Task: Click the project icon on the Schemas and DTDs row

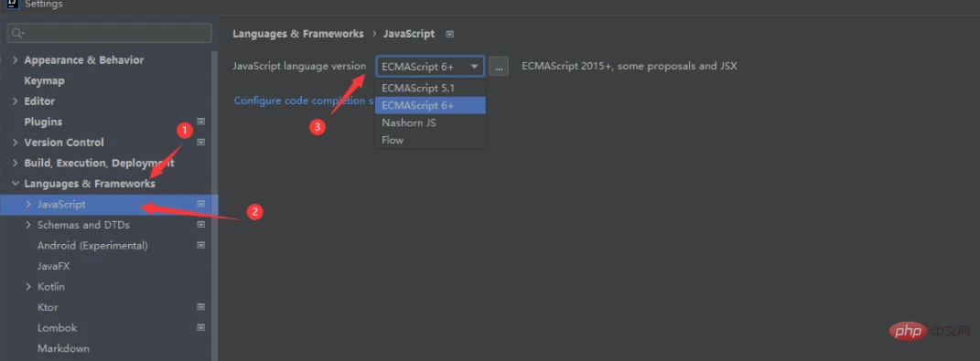Action: pyautogui.click(x=200, y=224)
